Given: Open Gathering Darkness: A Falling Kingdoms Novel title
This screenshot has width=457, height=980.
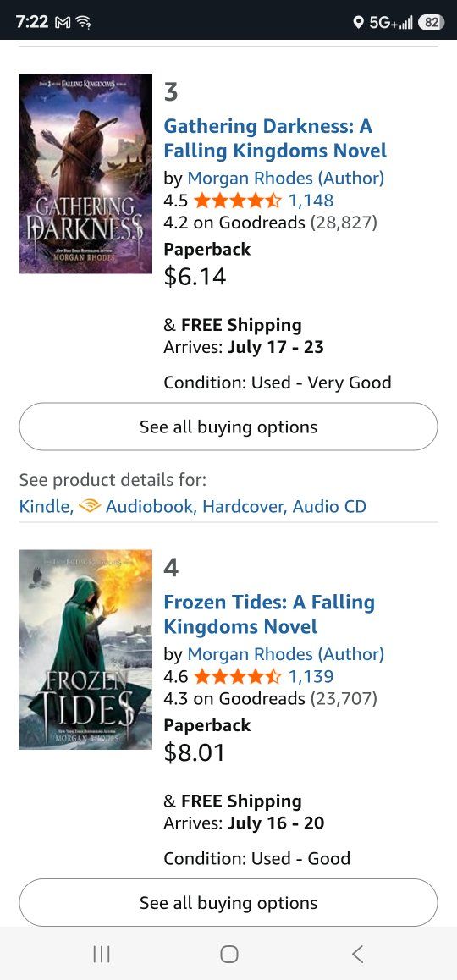Looking at the screenshot, I should (x=275, y=138).
